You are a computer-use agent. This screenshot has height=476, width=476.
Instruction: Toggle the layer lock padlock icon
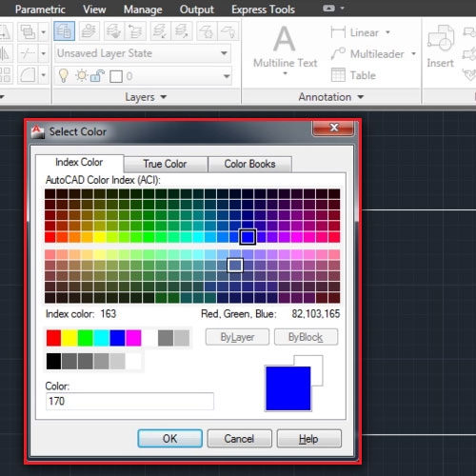click(x=97, y=76)
